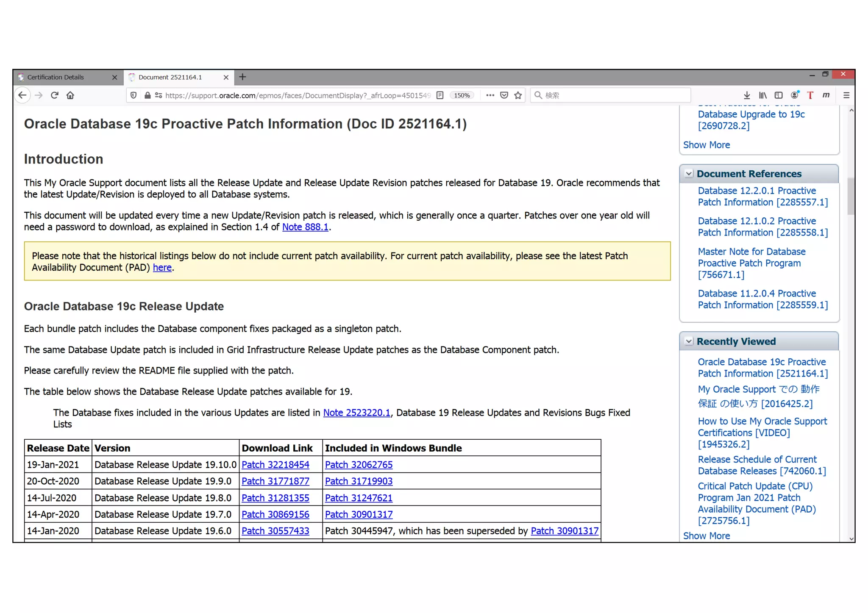Switch to the Certification Details tab

pos(68,77)
